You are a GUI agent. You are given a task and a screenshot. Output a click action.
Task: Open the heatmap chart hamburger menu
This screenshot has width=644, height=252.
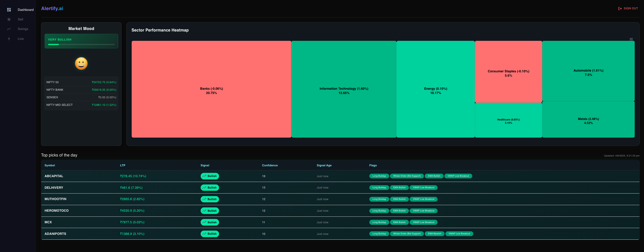click(631, 39)
